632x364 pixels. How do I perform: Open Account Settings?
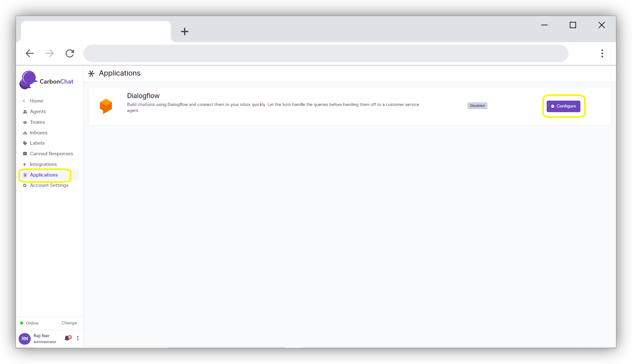coord(49,185)
